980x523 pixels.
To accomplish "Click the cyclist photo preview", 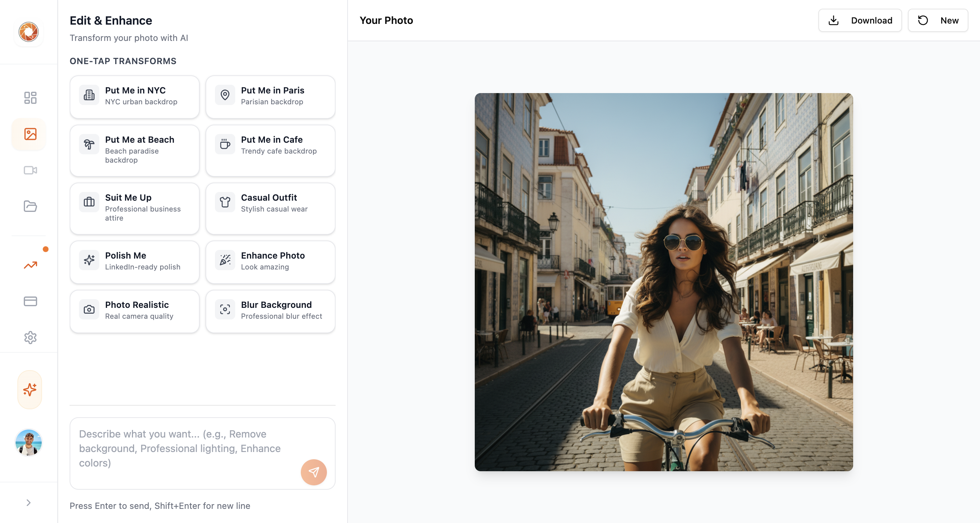I will (x=664, y=282).
